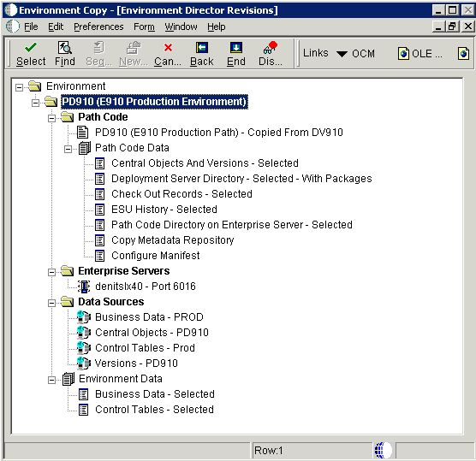Collapse the Data Sources node
The image size is (476, 461).
pyautogui.click(x=51, y=304)
